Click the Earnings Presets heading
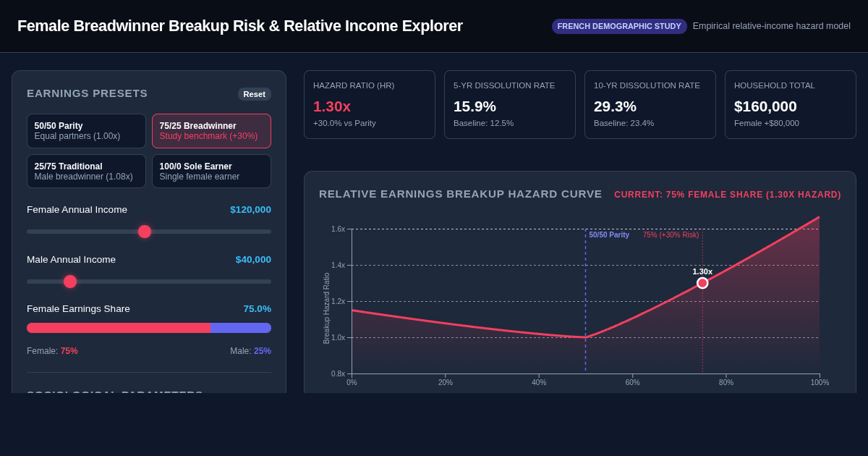 click(x=87, y=93)
